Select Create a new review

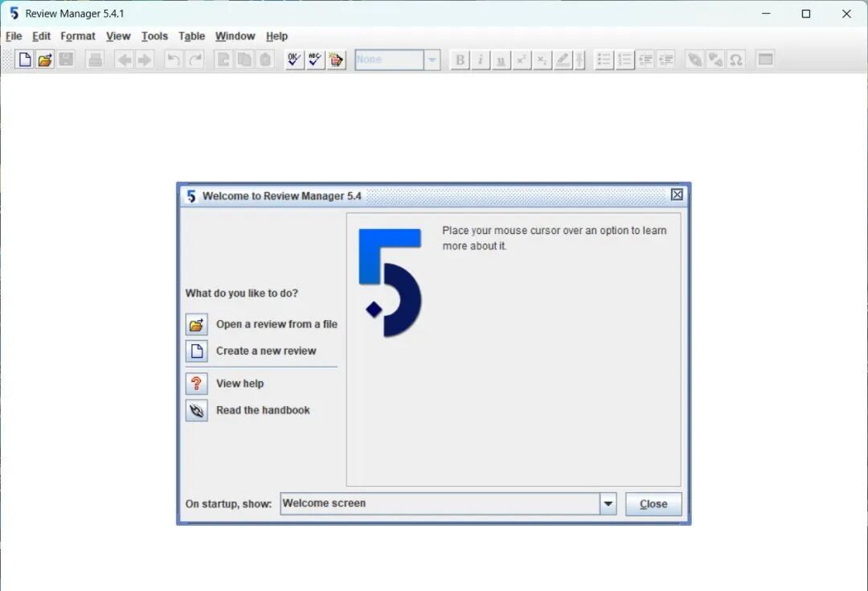(251, 351)
